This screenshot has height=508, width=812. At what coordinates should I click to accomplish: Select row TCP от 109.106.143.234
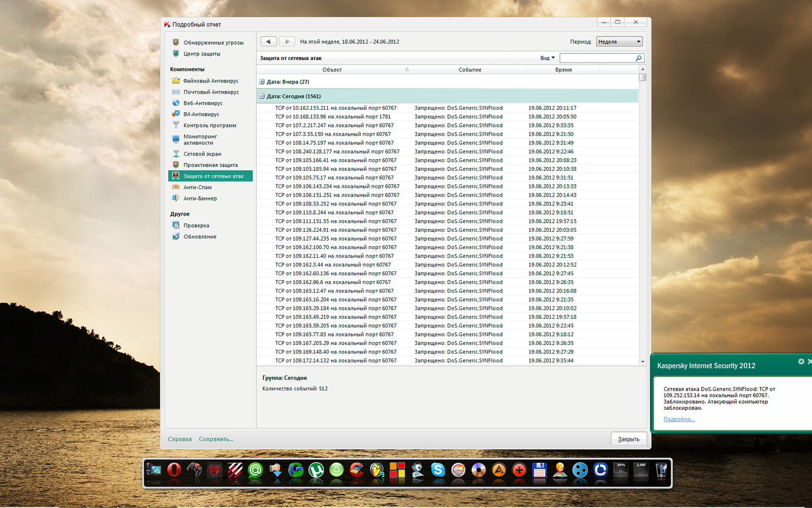click(448, 187)
